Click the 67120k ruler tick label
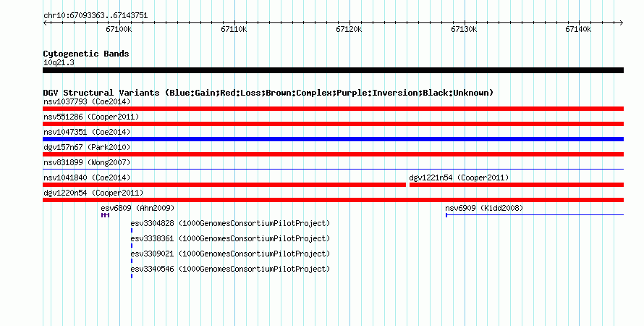The width and height of the screenshot is (644, 326). [x=349, y=29]
